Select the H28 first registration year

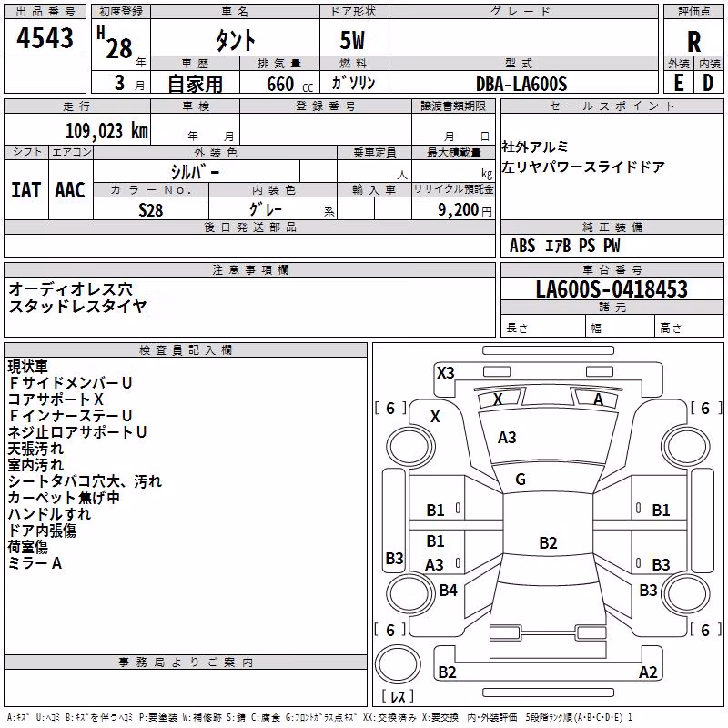[115, 43]
